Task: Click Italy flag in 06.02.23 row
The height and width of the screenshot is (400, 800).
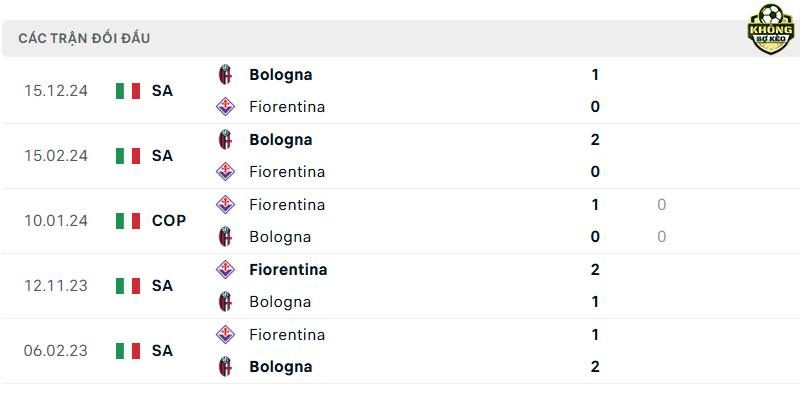Action: (x=128, y=351)
